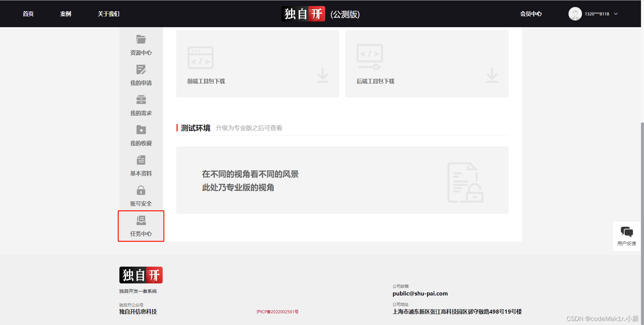Click the frontend code window icon

pyautogui.click(x=201, y=58)
